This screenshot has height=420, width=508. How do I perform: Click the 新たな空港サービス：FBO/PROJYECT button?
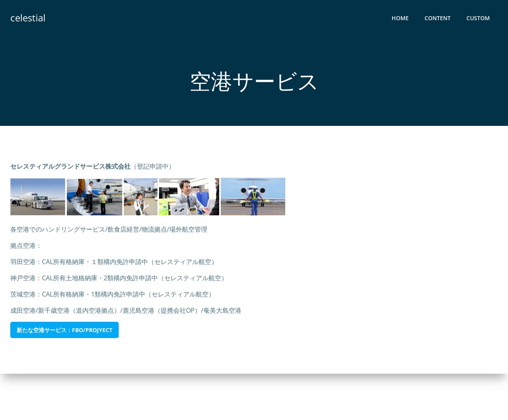[x=64, y=330]
